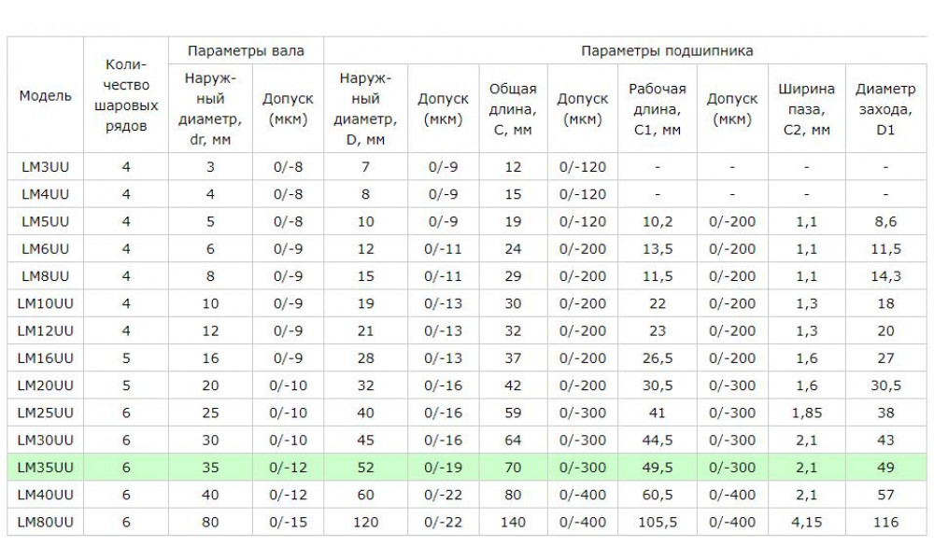Click the LM10UU model cell

45,303
